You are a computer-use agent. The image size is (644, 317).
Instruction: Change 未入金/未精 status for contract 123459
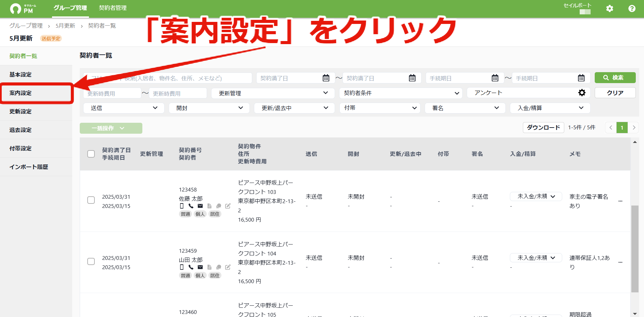[536, 258]
